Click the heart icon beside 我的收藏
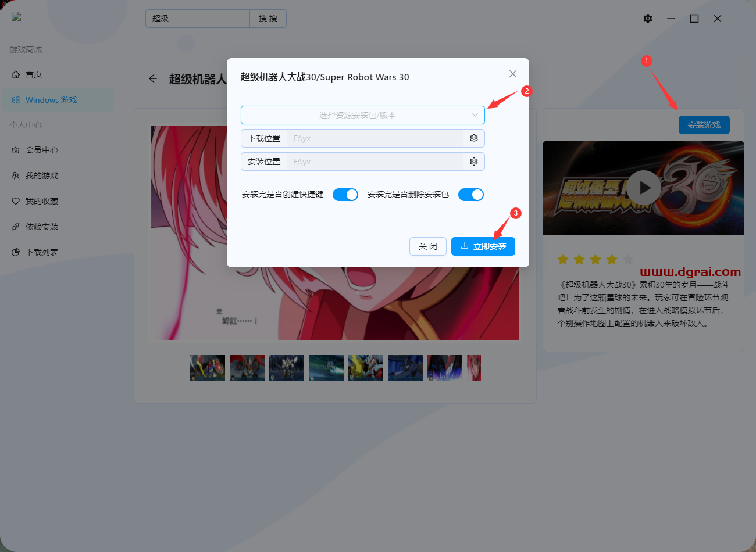The width and height of the screenshot is (756, 552). (x=16, y=201)
